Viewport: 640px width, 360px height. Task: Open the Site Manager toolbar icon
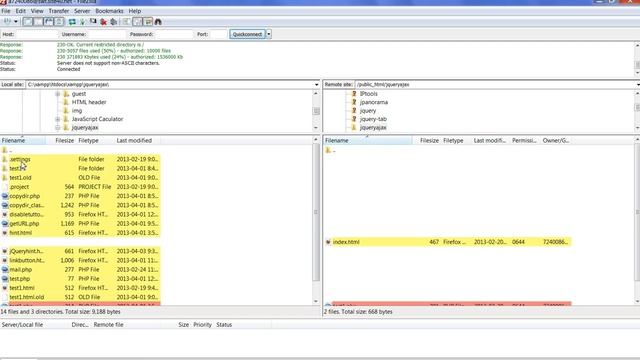point(7,22)
